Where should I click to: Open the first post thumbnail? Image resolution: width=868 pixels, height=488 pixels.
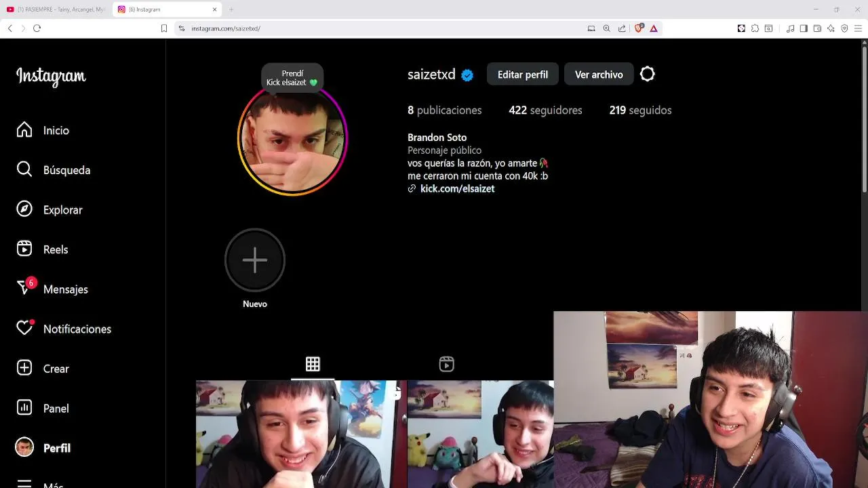301,434
